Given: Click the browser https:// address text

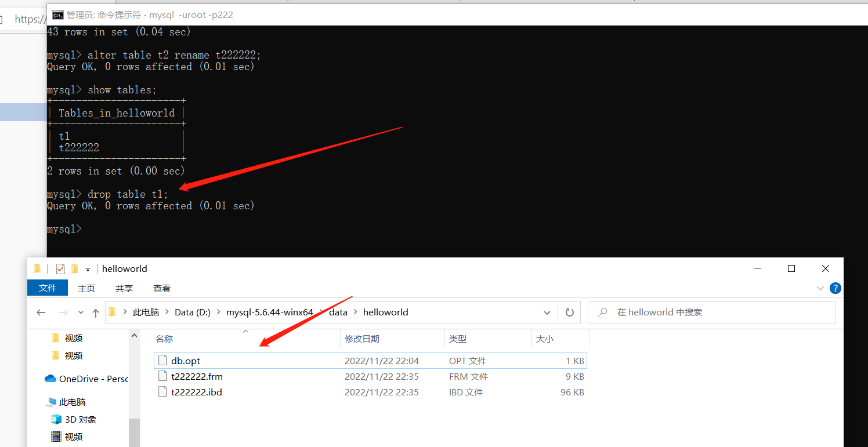Looking at the screenshot, I should [30, 19].
